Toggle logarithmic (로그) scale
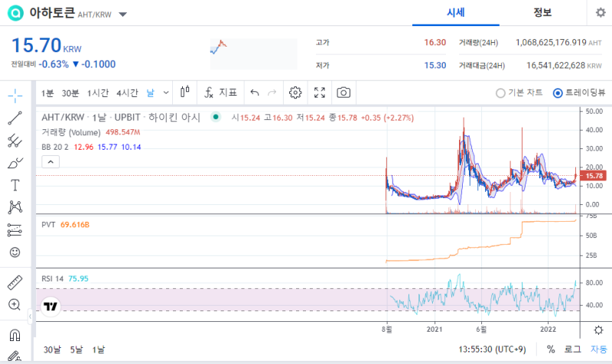The width and height of the screenshot is (612, 364). pyautogui.click(x=572, y=349)
